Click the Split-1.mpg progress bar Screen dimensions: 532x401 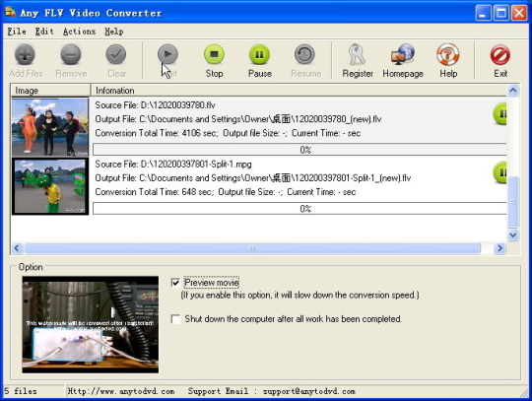[x=299, y=208]
